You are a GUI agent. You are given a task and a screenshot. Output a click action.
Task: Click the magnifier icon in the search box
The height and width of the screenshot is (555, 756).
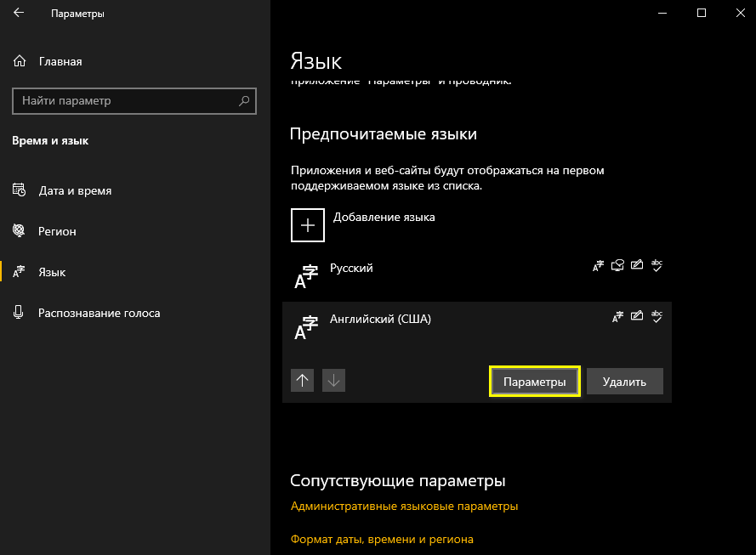pos(245,100)
